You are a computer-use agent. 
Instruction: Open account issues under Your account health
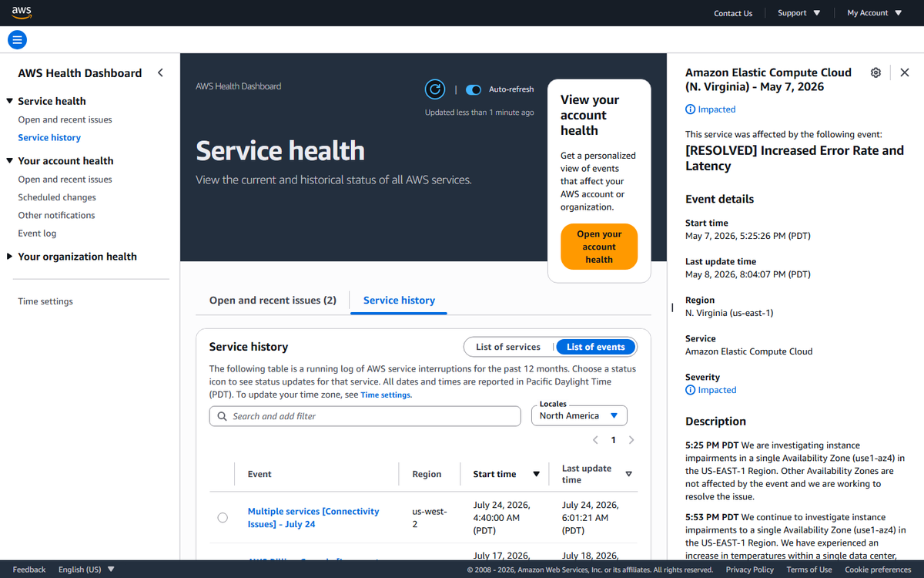tap(65, 180)
